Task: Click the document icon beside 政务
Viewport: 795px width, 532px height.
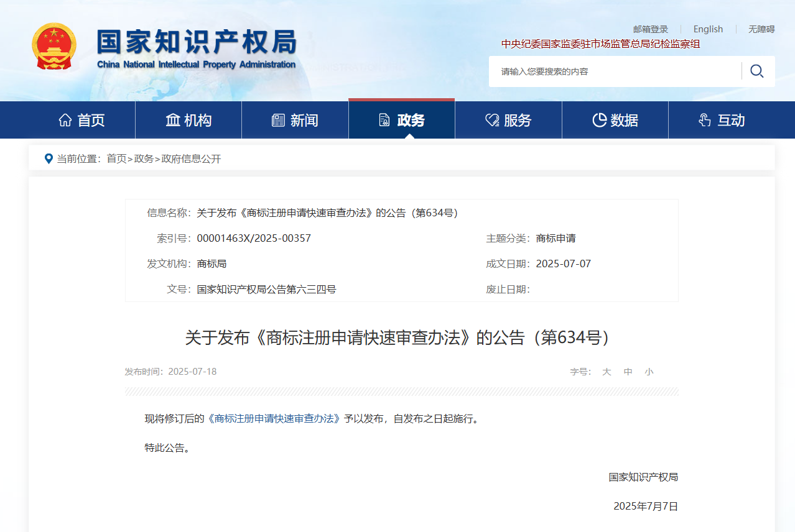Action: tap(384, 120)
